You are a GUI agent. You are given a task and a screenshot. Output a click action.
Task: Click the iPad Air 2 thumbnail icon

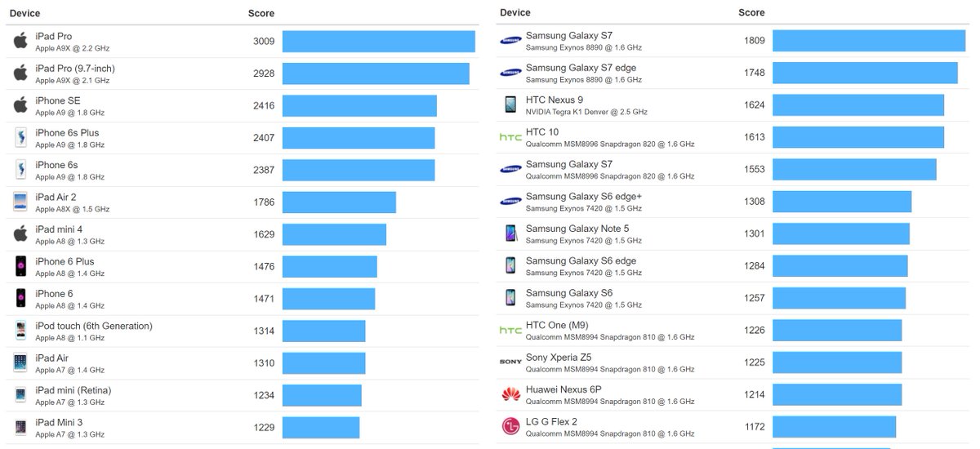(20, 202)
